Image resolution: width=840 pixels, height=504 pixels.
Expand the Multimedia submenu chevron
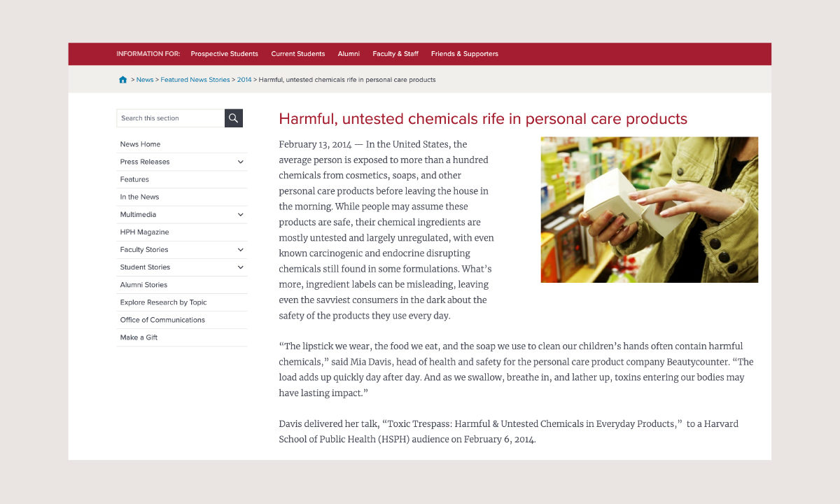click(x=240, y=215)
